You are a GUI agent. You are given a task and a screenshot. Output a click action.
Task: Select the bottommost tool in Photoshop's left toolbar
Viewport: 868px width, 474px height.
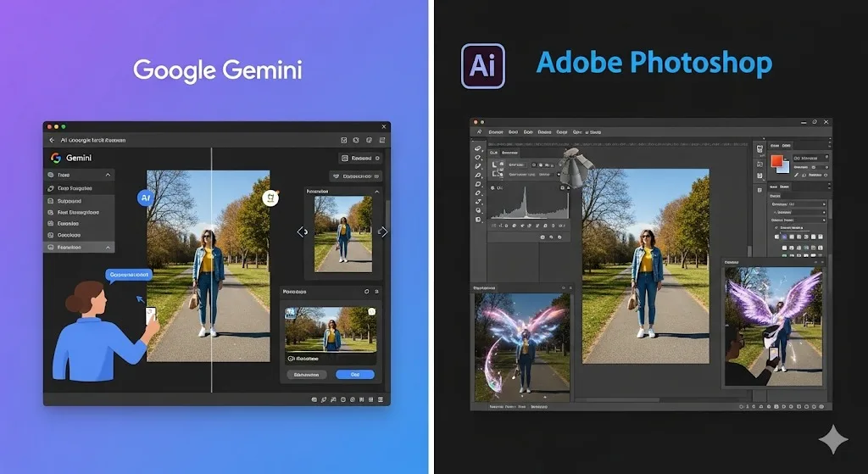pos(478,220)
